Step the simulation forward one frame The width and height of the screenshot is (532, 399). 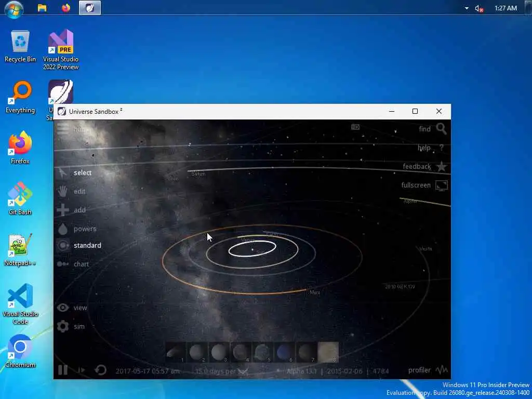coord(82,370)
